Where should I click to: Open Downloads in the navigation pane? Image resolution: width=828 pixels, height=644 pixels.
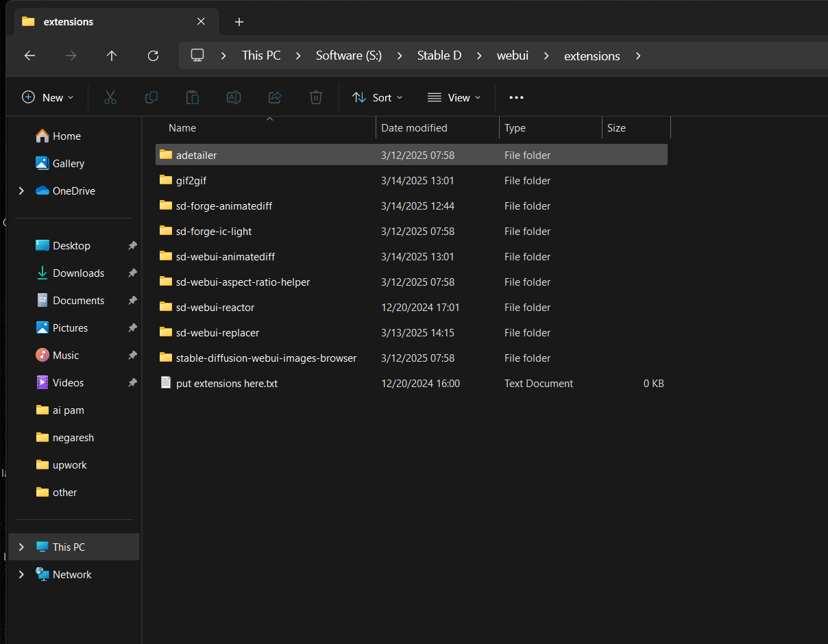point(78,273)
